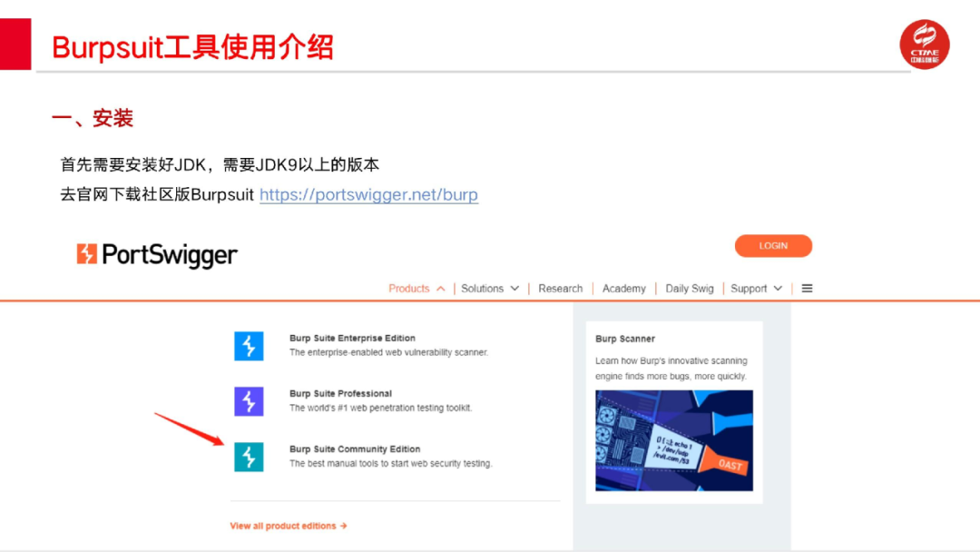Click the enterprise-enabled web vulnerability scanner description

coord(388,352)
